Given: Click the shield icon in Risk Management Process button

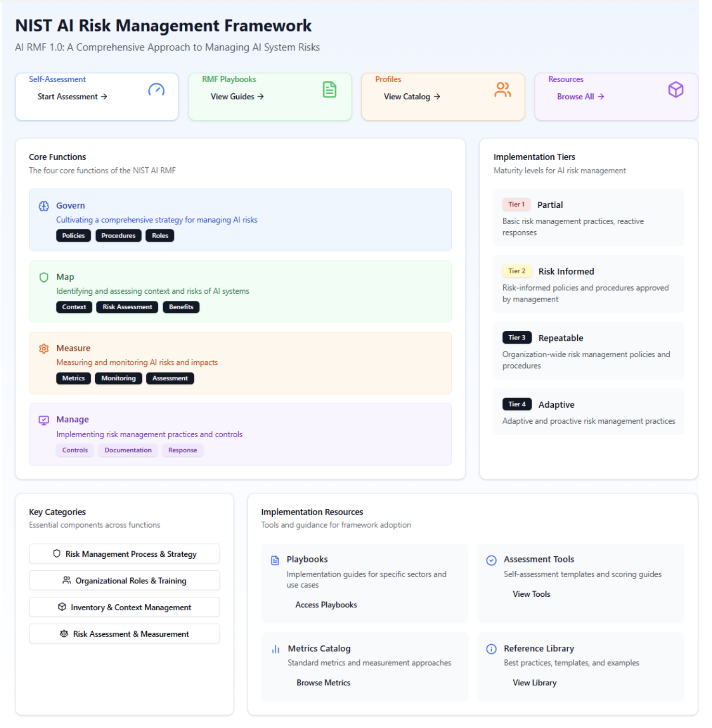Looking at the screenshot, I should click(57, 553).
